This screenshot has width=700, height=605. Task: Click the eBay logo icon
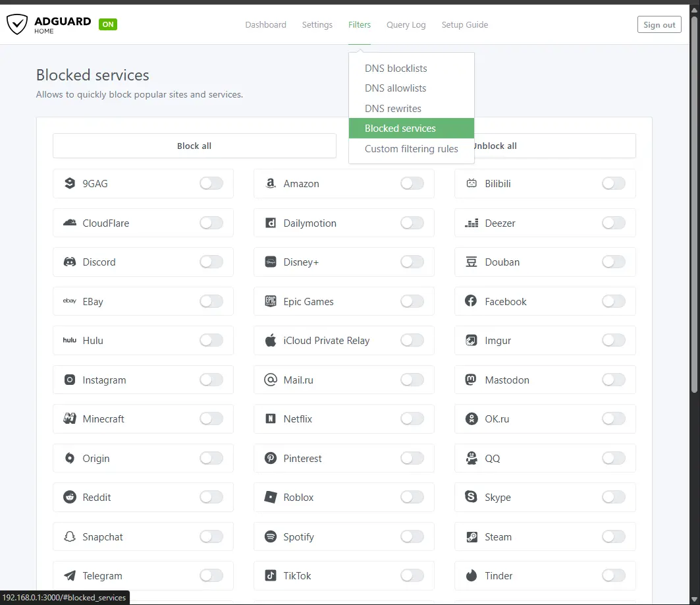[70, 301]
